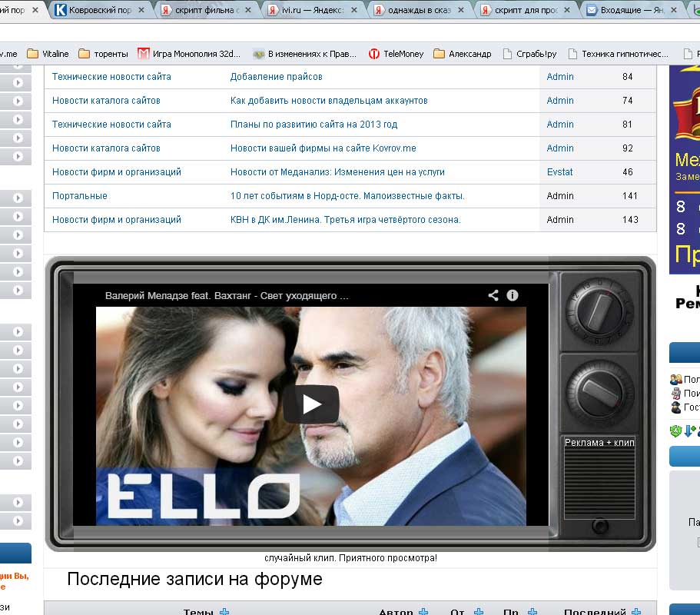Click Последние записи на форуме heading
Screen dimensions: 700x615
194,579
